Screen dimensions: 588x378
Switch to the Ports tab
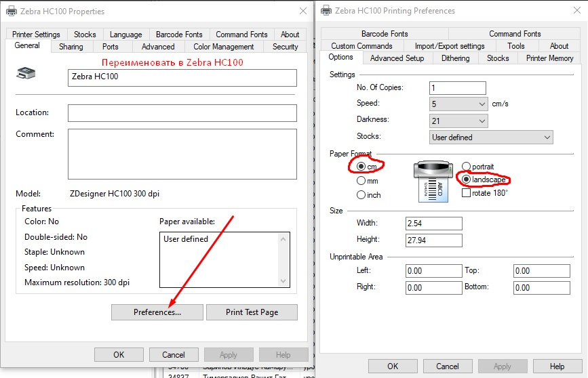tap(111, 47)
